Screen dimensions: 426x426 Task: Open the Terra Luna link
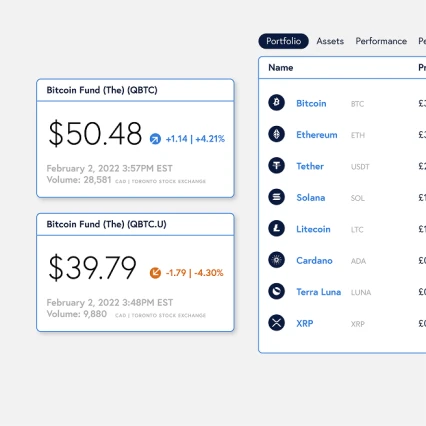[x=319, y=292]
